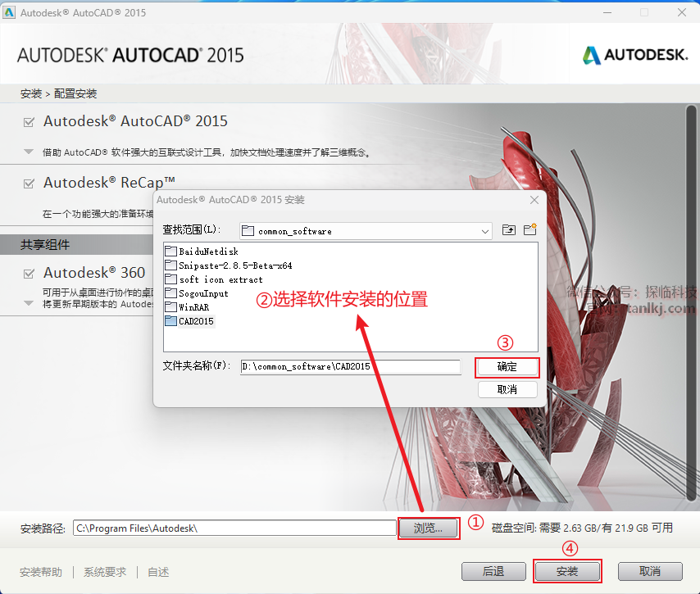Viewport: 700px width, 594px height.
Task: Close the AutoCAD 2015 installer window
Action: (x=682, y=12)
